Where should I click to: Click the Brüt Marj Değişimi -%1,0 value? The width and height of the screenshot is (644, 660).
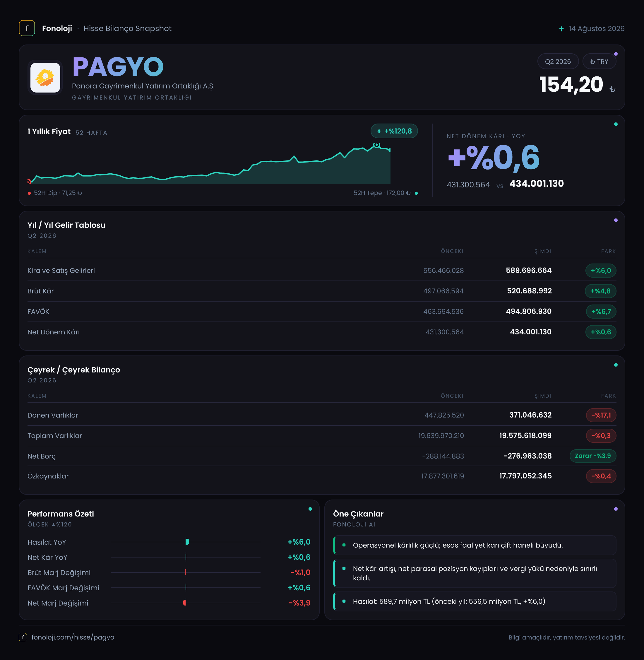tap(300, 572)
